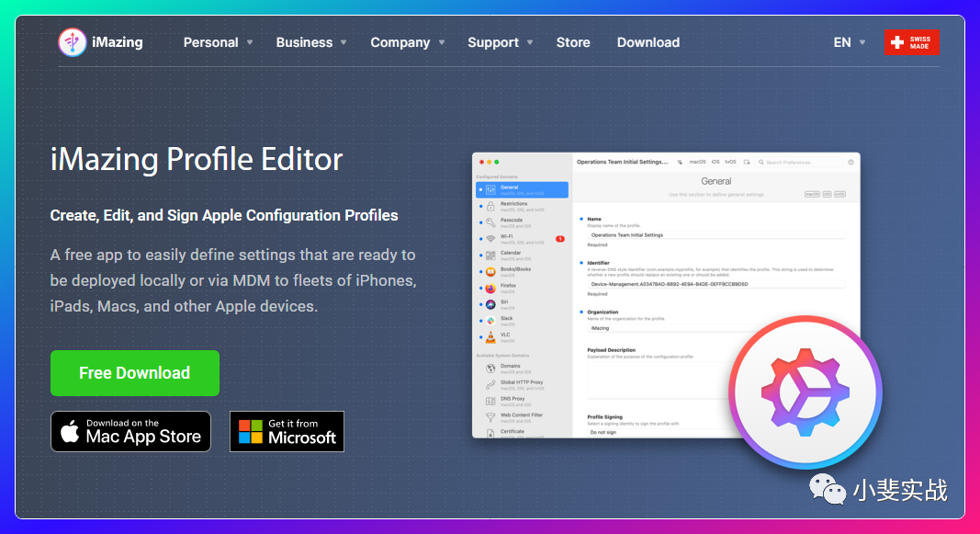Toggle the macOS platform filter in toolbar
This screenshot has height=534, width=980.
pyautogui.click(x=697, y=162)
